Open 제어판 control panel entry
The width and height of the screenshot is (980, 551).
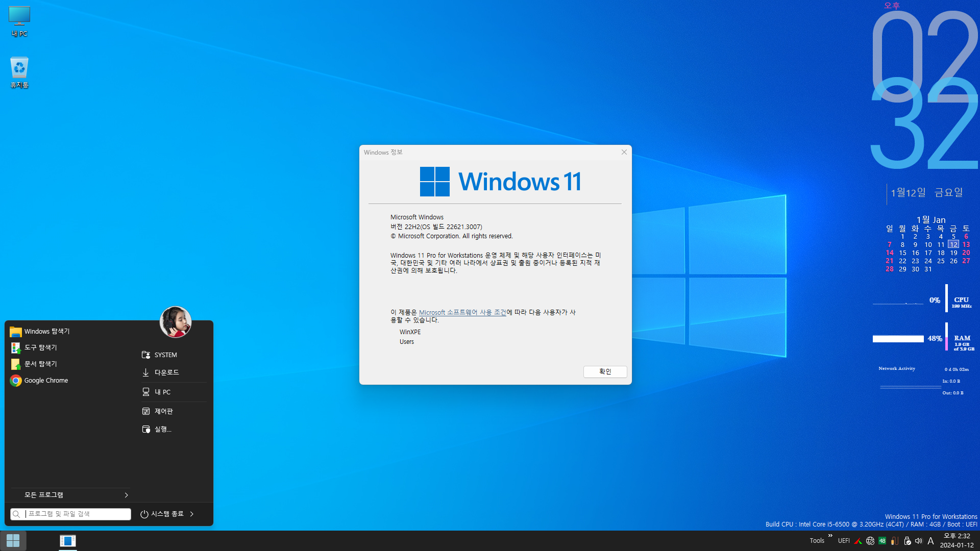coord(174,411)
